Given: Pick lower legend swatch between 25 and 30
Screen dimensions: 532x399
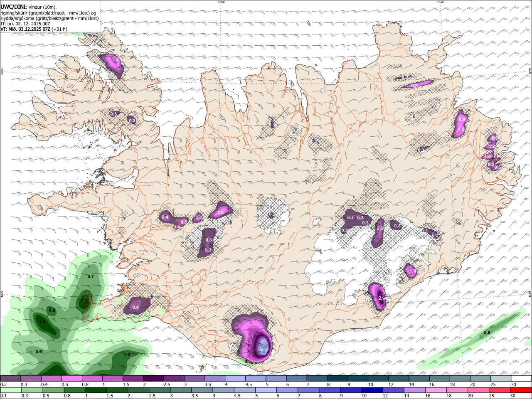Looking at the screenshot, I should point(500,390).
